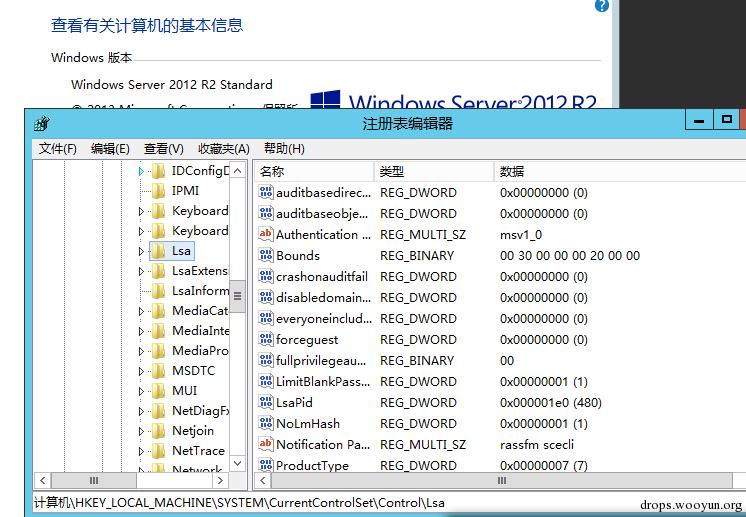Sort values by 数据 column header
This screenshot has height=517, width=746.
tap(620, 172)
